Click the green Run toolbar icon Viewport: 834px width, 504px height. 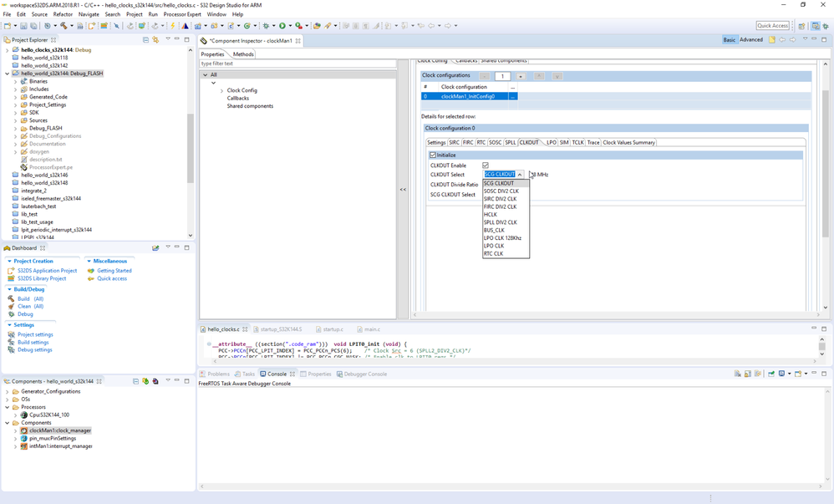(x=282, y=26)
